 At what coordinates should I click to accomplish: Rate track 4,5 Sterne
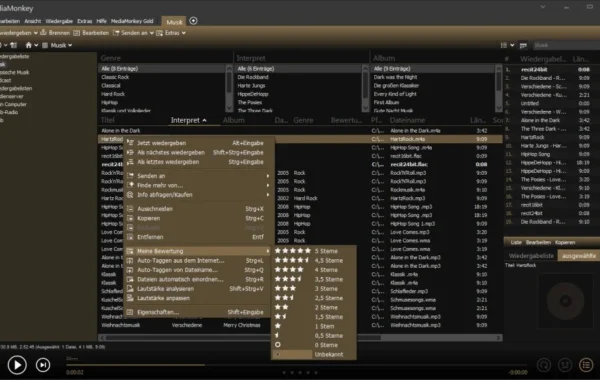point(314,261)
